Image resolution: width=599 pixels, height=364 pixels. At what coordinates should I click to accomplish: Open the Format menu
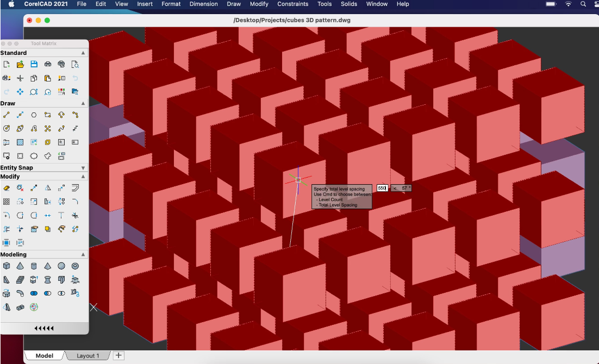[171, 4]
